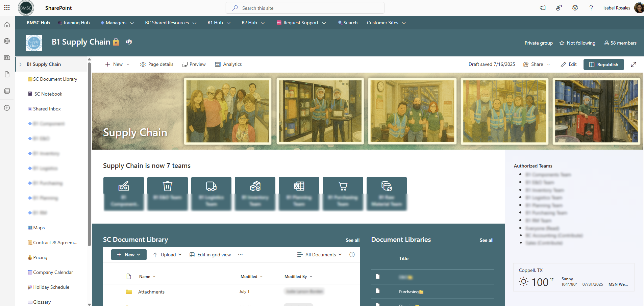The height and width of the screenshot is (306, 644).
Task: Click the help question mark icon
Action: click(x=591, y=8)
